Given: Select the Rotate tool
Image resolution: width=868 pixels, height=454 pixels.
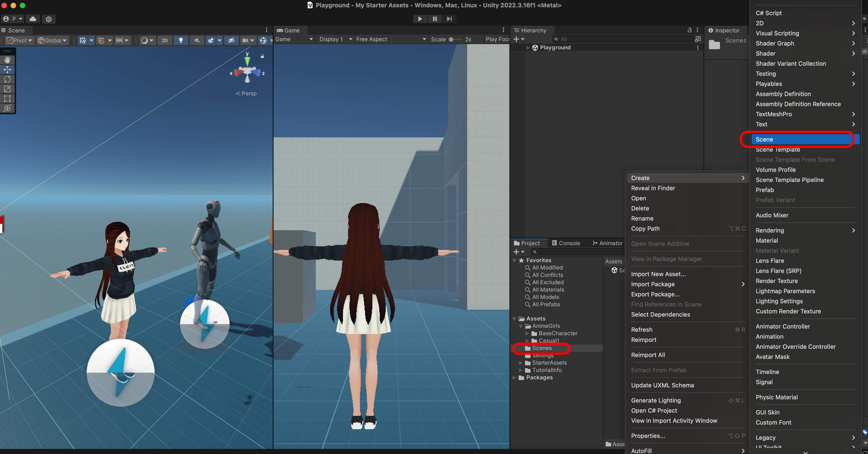Looking at the screenshot, I should 7,79.
